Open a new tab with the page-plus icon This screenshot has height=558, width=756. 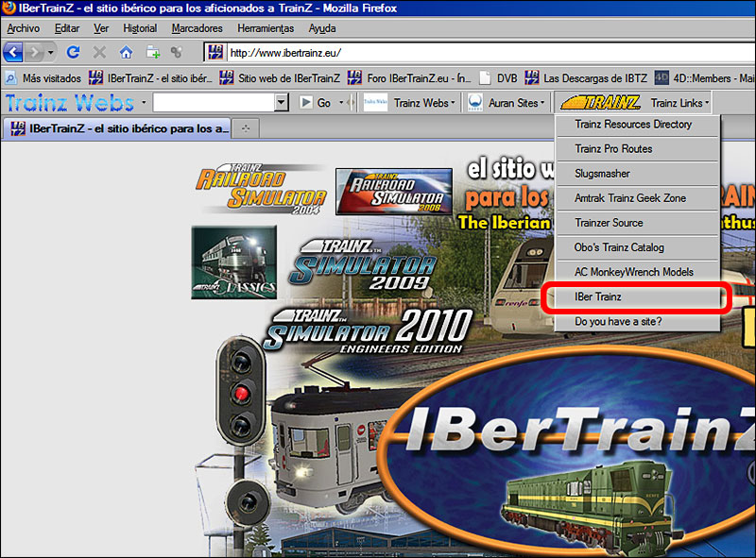pos(153,52)
